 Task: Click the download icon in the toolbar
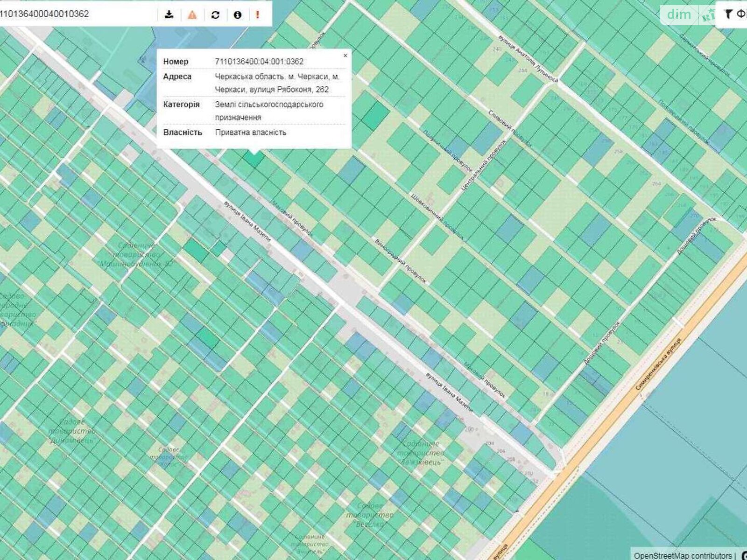(169, 14)
